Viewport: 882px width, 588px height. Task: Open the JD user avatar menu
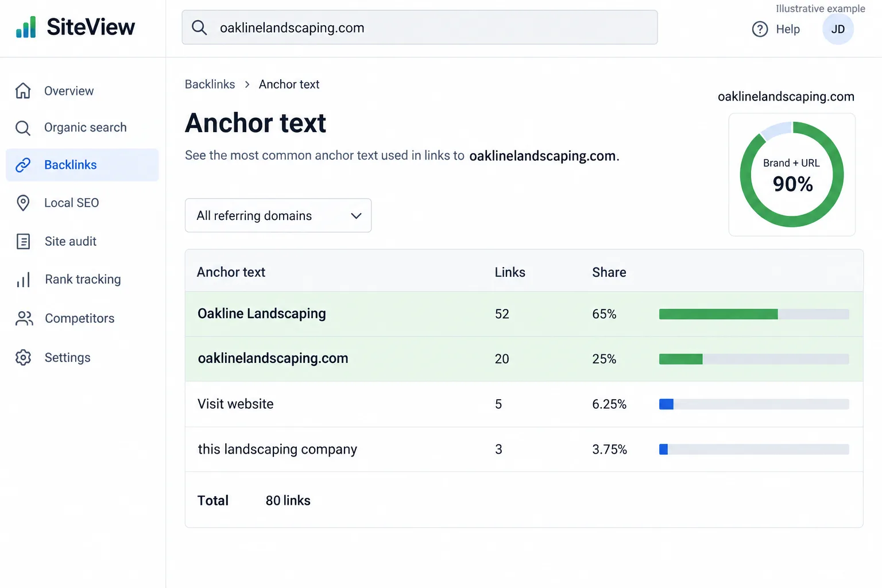coord(838,29)
